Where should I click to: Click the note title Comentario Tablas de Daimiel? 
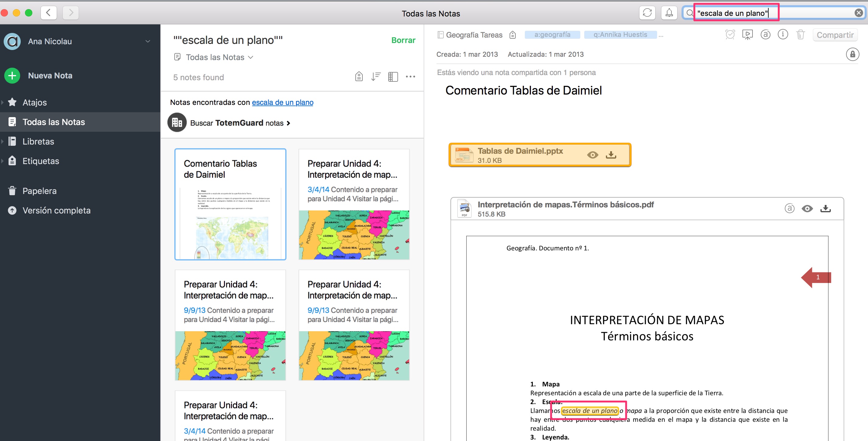pos(523,90)
